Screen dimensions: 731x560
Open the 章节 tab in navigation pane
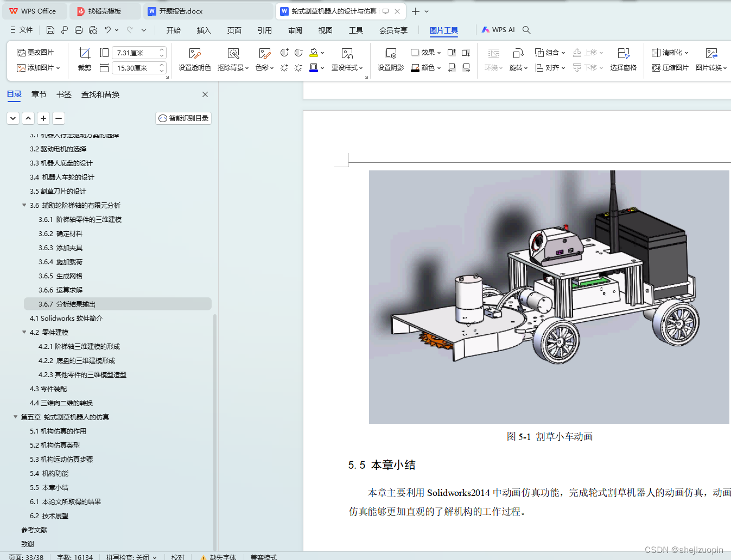pyautogui.click(x=39, y=94)
